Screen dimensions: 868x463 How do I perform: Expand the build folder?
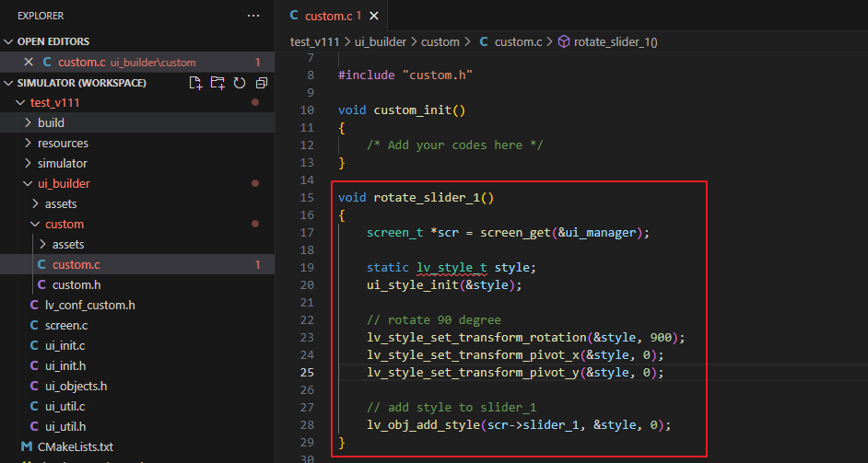coord(29,122)
